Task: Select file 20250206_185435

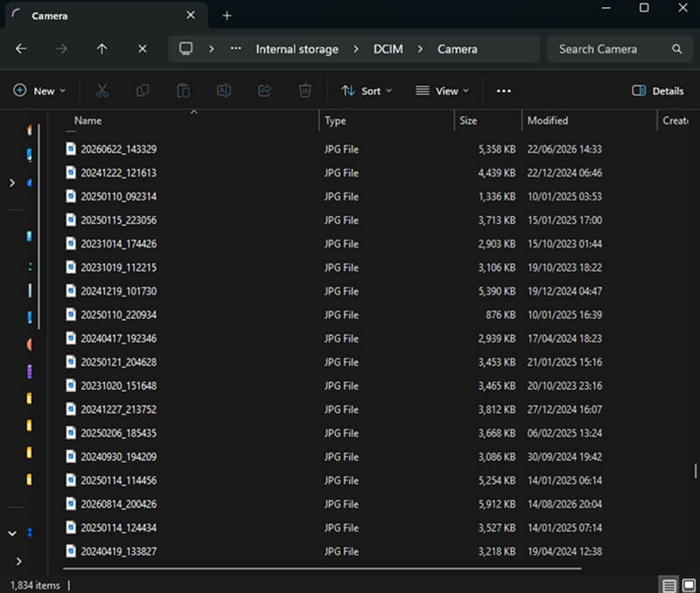Action: click(x=119, y=433)
